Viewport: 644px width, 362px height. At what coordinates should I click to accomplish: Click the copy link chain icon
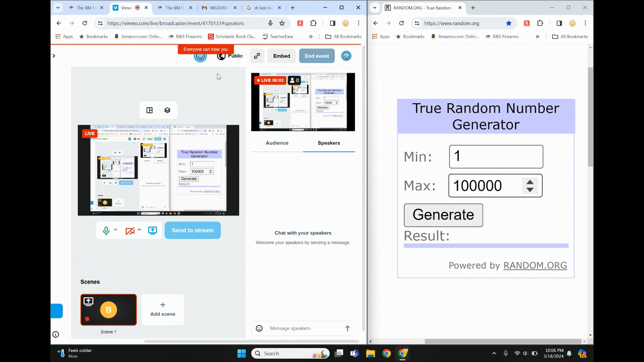pos(257,56)
